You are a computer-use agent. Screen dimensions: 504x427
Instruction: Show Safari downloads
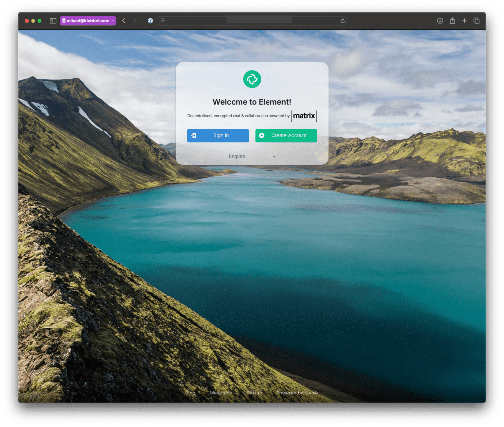coord(440,21)
